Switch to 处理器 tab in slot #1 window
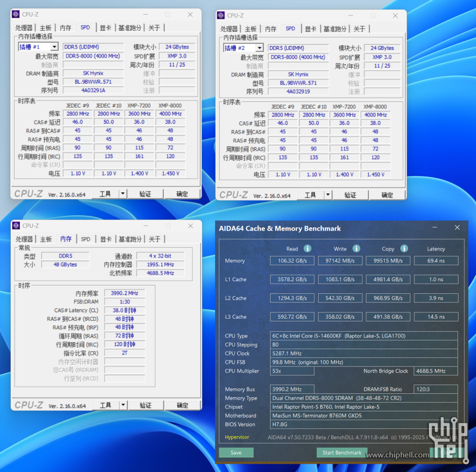476x472 pixels. click(24, 28)
